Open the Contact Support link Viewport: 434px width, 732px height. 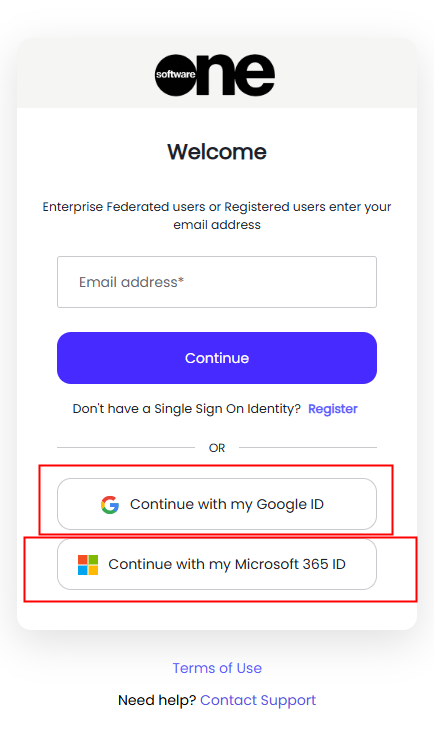258,700
